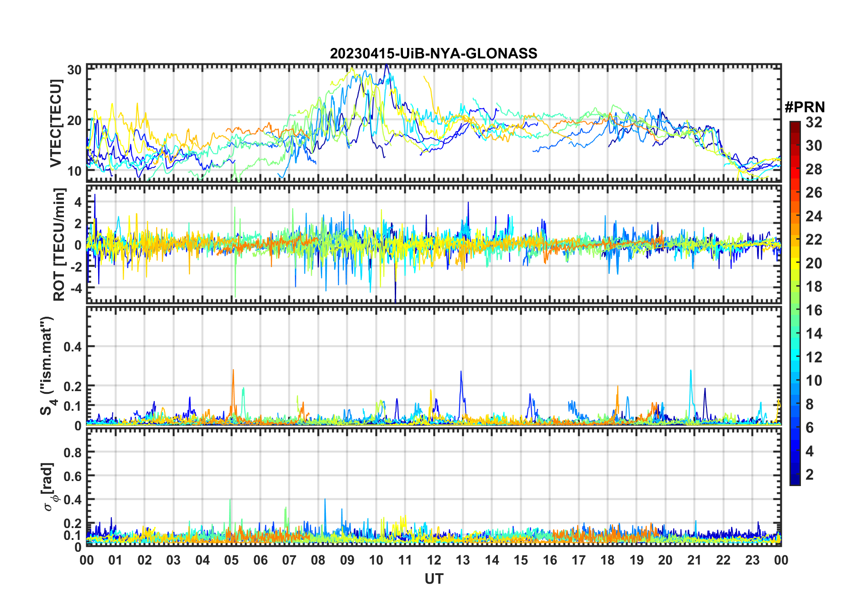Click the "10" tick on the VTEC axis

[x=74, y=171]
